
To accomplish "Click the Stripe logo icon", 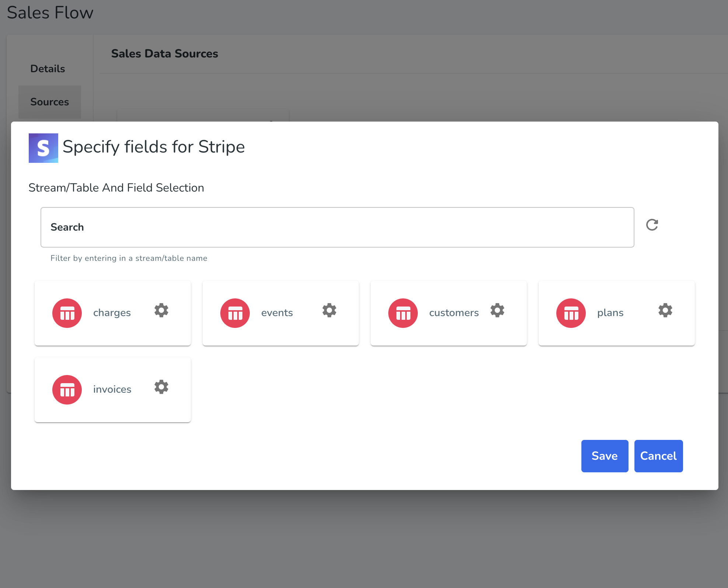I will (x=43, y=148).
